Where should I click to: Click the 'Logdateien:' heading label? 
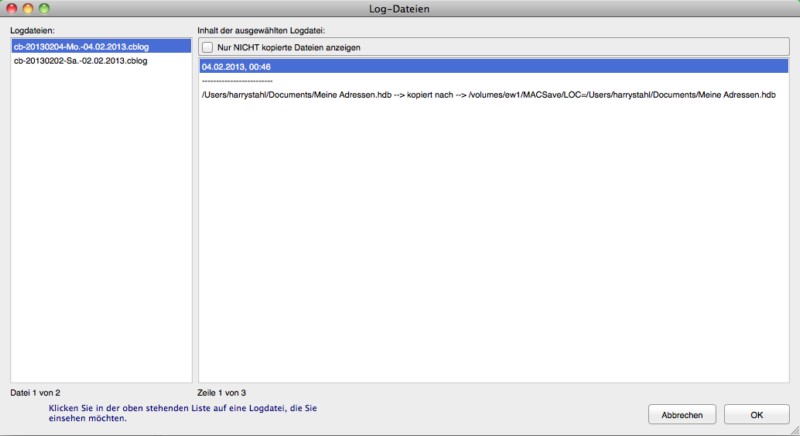34,30
